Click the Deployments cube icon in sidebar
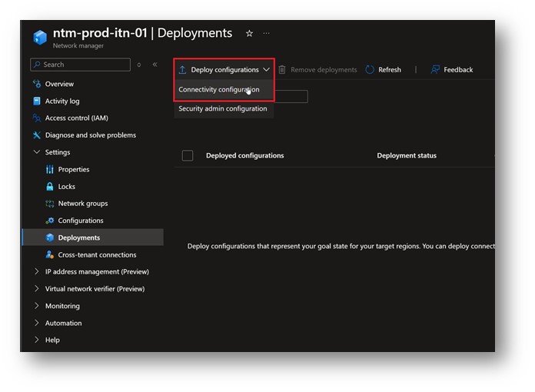This screenshot has width=535, height=392. point(50,238)
